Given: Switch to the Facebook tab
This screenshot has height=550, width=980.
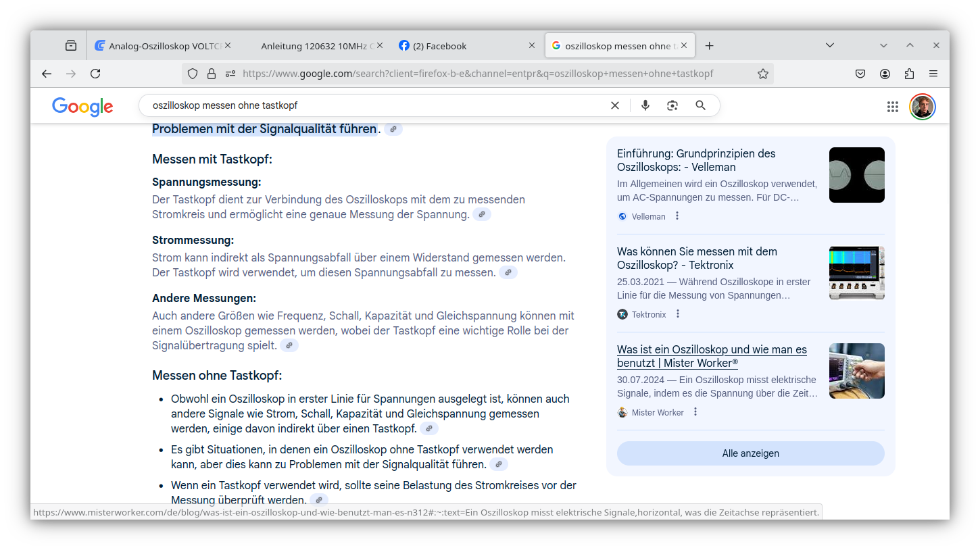Looking at the screenshot, I should (x=438, y=45).
